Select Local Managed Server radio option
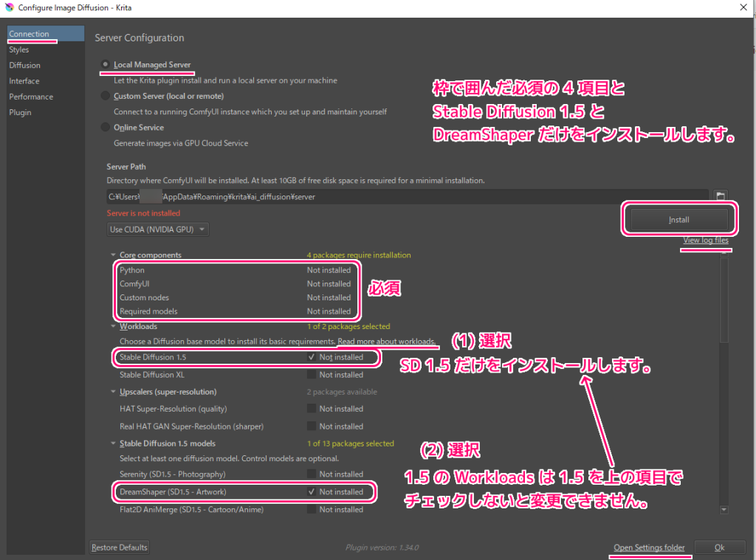Image resolution: width=756 pixels, height=560 pixels. (x=105, y=64)
